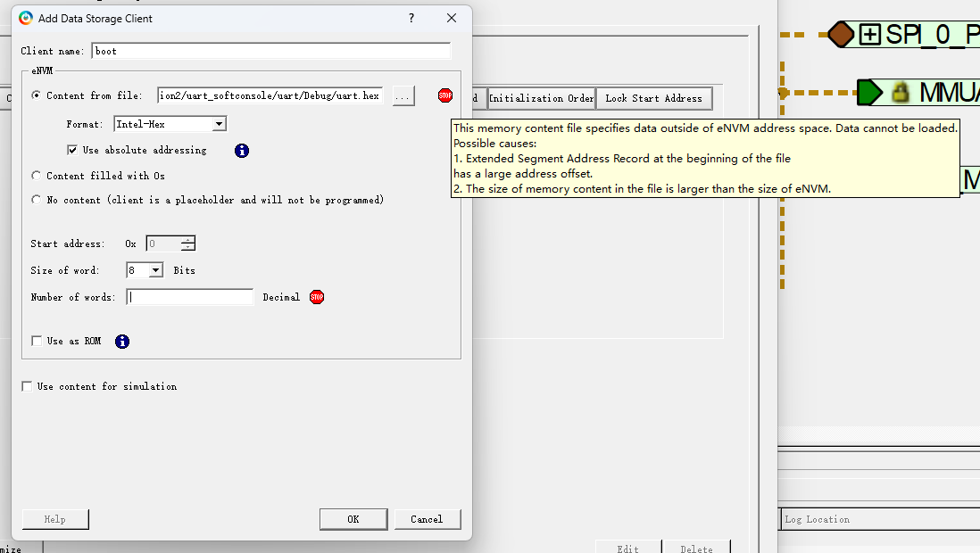The height and width of the screenshot is (553, 980).
Task: Click the Delete button in background window
Action: (x=696, y=548)
